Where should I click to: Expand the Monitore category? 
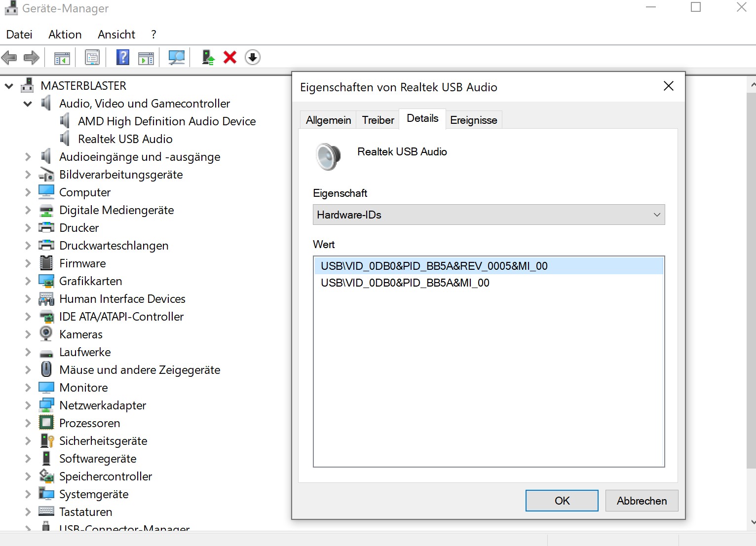pos(28,388)
